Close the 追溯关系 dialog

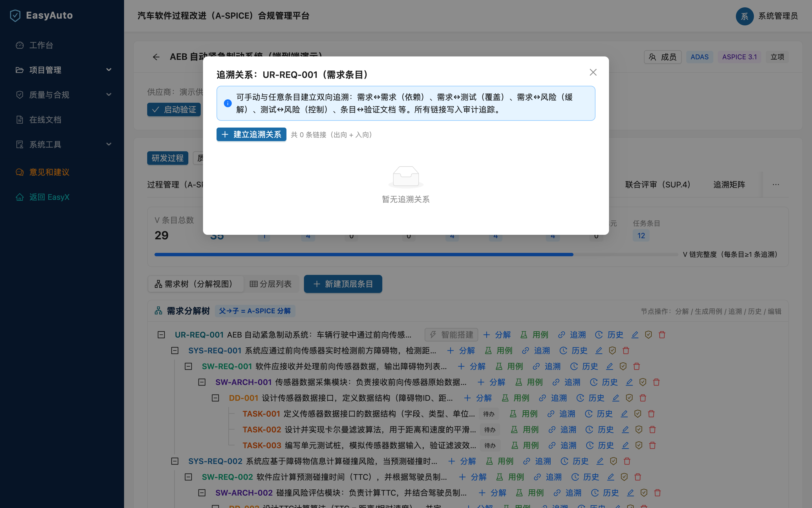click(x=593, y=72)
